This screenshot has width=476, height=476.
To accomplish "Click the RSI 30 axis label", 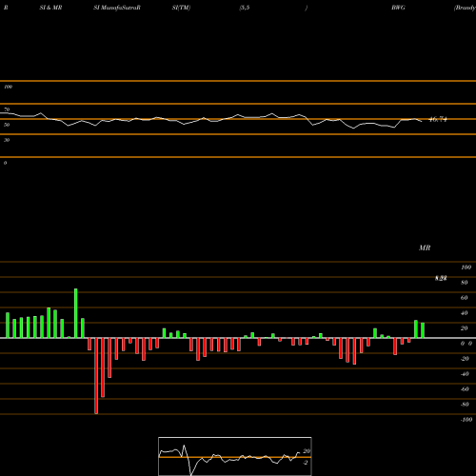I will point(7,140).
